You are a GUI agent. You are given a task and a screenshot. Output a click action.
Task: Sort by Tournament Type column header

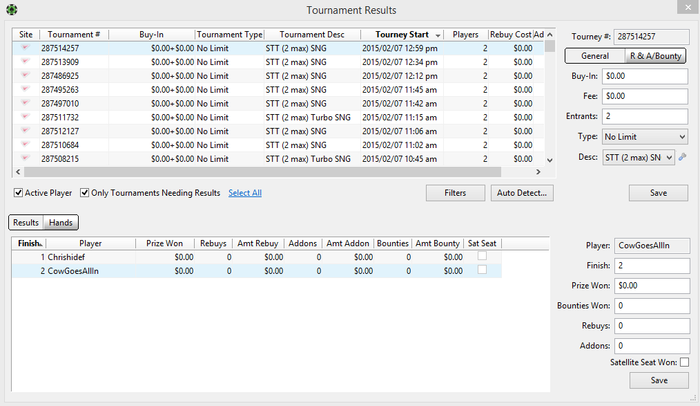tap(229, 34)
